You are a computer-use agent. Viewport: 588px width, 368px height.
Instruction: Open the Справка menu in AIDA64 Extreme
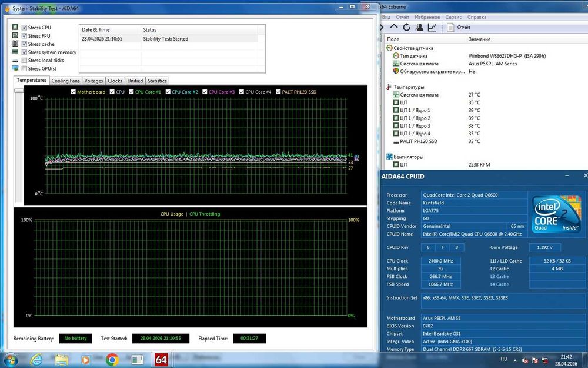[x=477, y=17]
